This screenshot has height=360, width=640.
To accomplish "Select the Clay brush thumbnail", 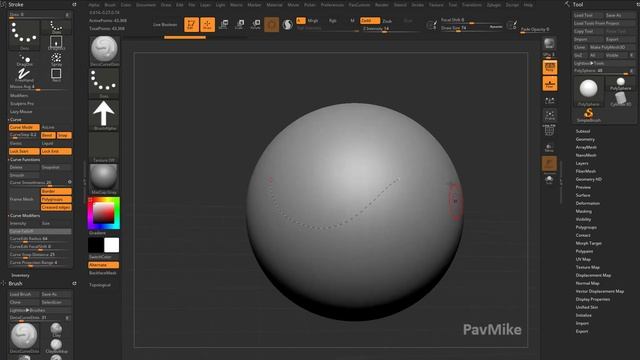I will (56, 329).
